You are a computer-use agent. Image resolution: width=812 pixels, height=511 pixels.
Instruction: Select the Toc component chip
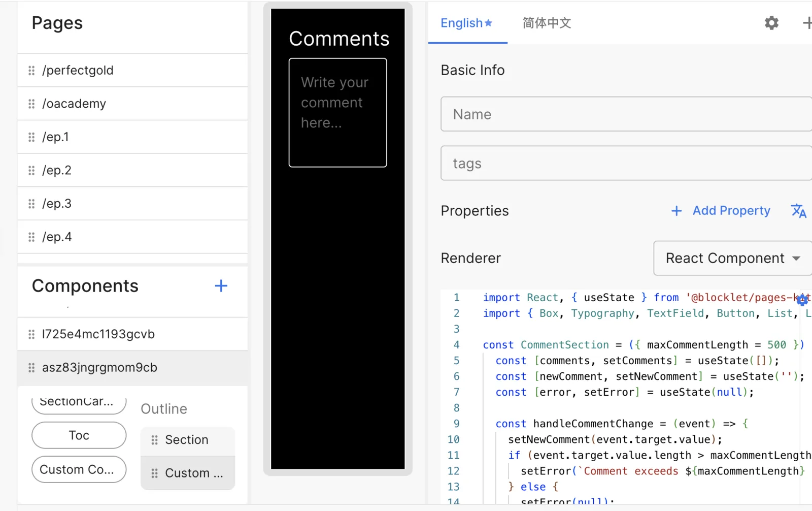coord(79,435)
